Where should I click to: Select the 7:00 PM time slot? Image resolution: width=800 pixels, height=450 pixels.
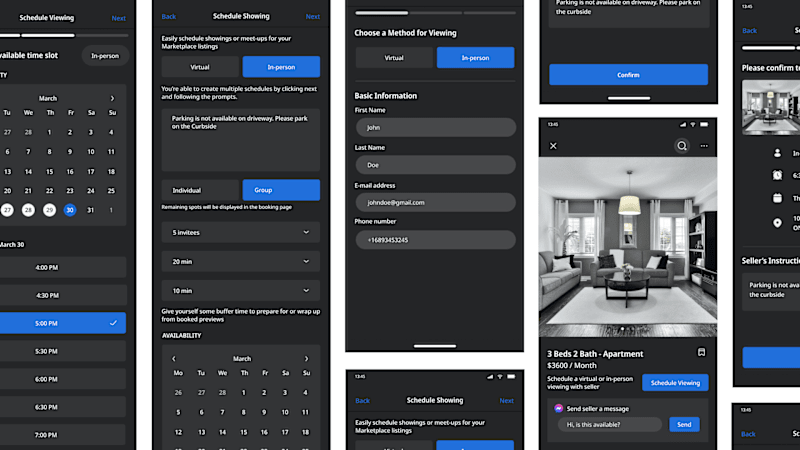pyautogui.click(x=62, y=435)
